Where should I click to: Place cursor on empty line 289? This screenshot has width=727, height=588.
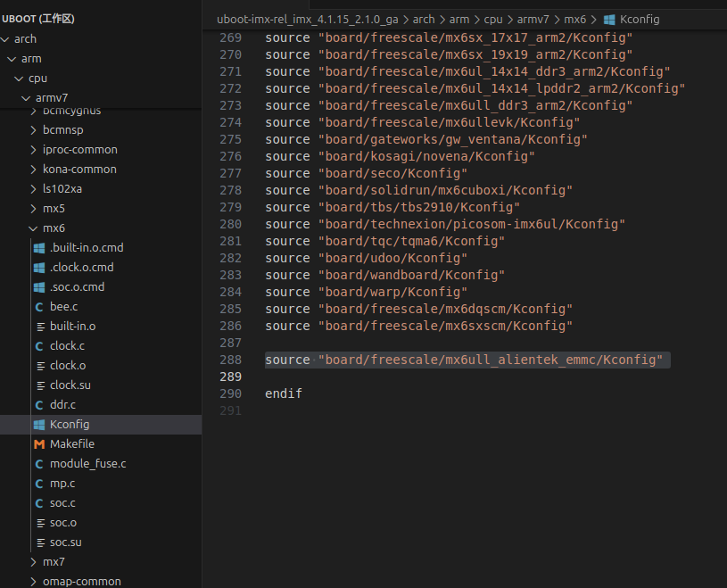click(464, 377)
